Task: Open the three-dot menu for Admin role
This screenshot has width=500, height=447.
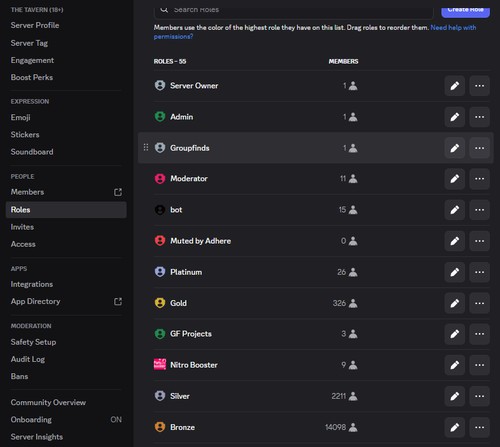Action: pyautogui.click(x=480, y=117)
